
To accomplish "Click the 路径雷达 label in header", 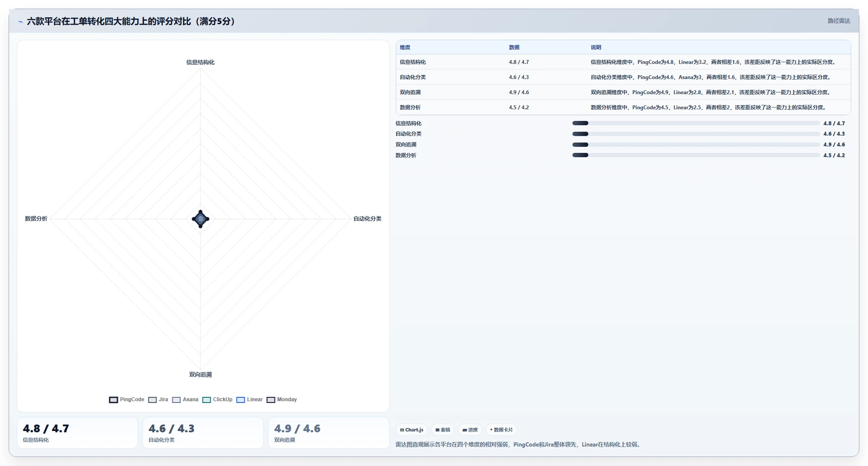I will click(x=839, y=21).
